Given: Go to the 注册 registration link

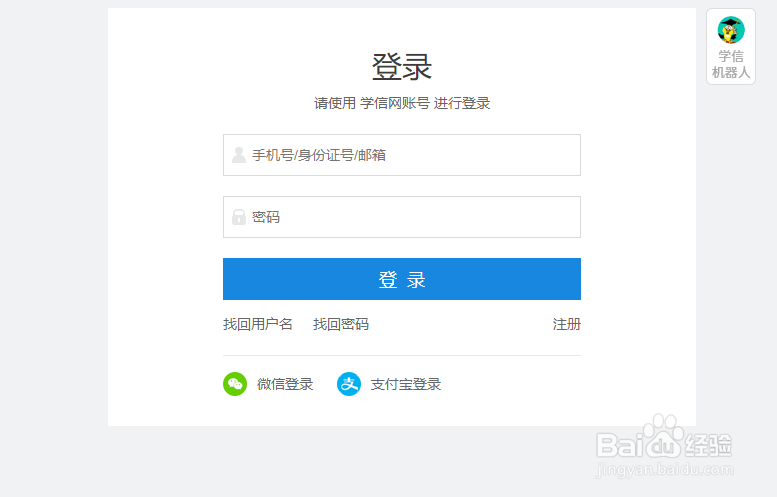Looking at the screenshot, I should click(x=567, y=325).
